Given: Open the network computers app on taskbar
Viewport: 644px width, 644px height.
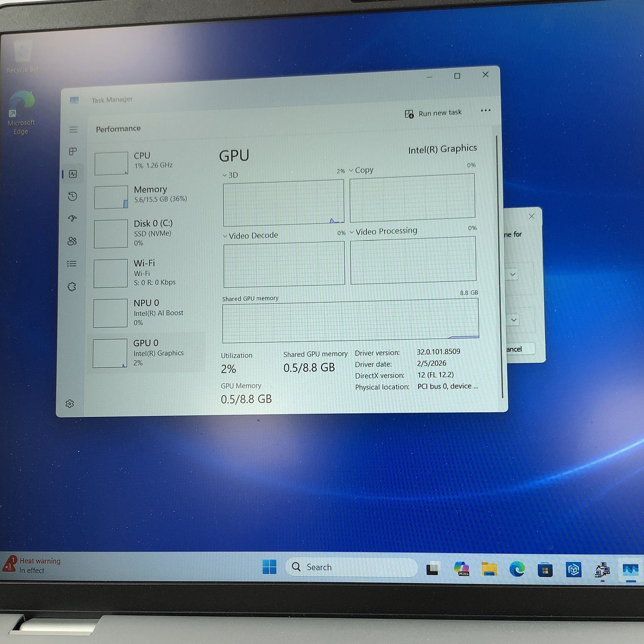Looking at the screenshot, I should [x=602, y=570].
